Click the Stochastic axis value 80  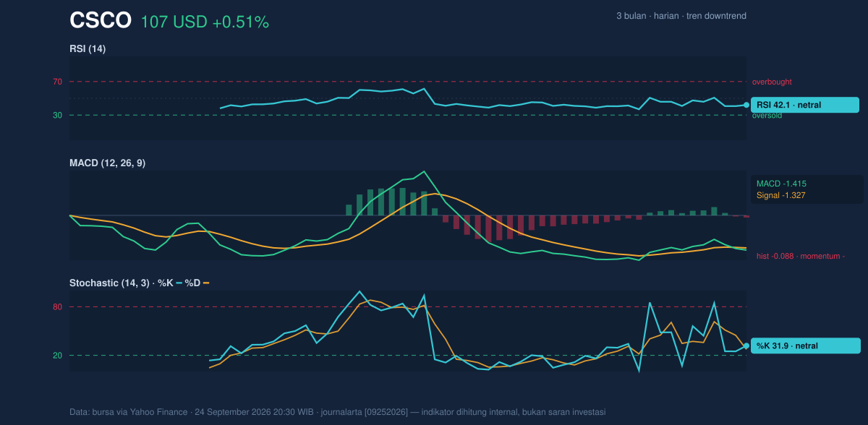(x=57, y=307)
